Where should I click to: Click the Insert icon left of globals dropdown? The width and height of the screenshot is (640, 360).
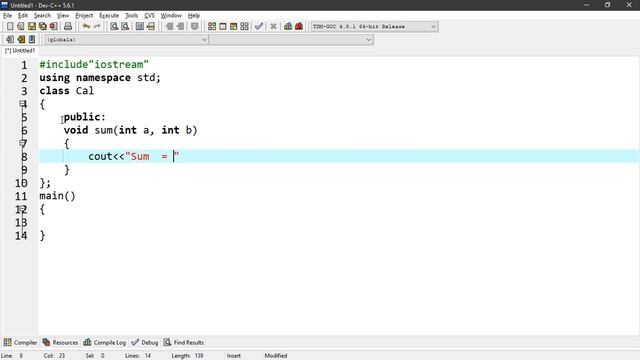tap(10, 40)
